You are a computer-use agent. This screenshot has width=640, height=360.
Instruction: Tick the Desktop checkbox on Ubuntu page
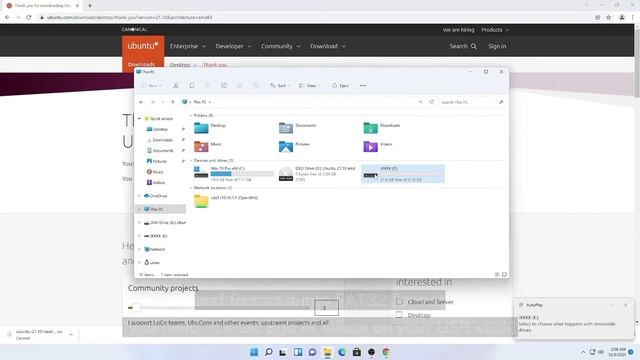click(399, 315)
